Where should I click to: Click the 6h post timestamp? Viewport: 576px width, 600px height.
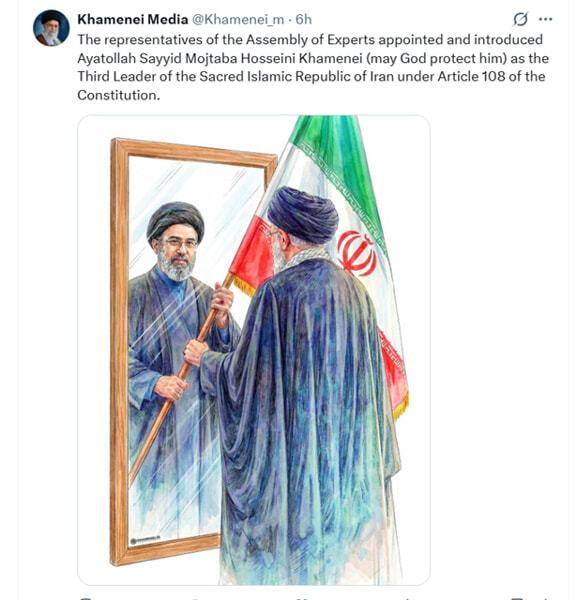(x=304, y=19)
